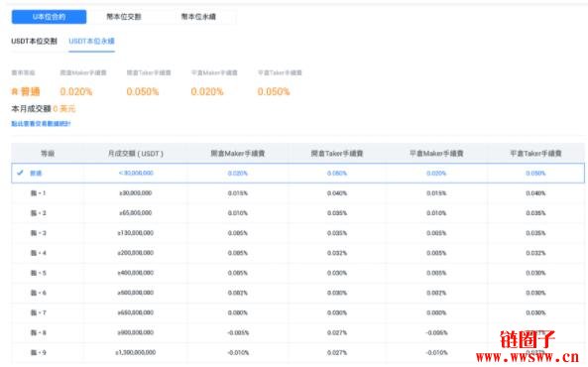This screenshot has height=367, width=588.
Task: Click the level 2 row label
Action: pos(39,213)
